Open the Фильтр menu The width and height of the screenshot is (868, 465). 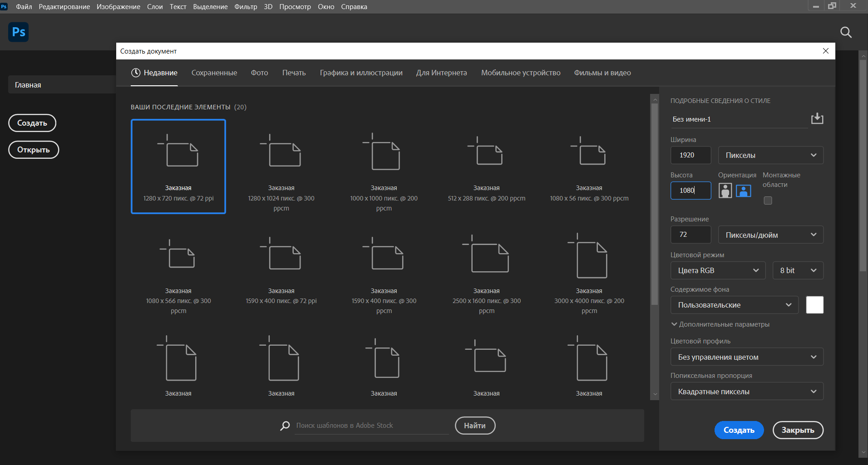pos(246,7)
